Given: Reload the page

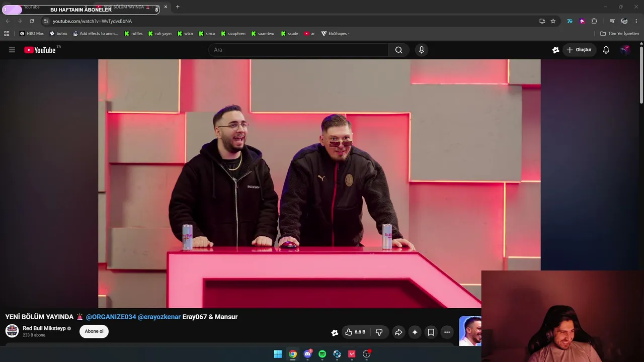Looking at the screenshot, I should click(32, 21).
